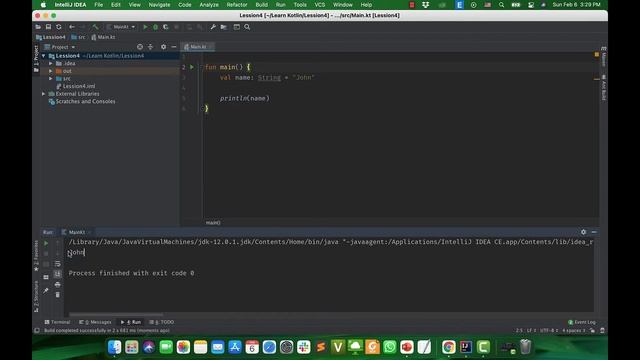The height and width of the screenshot is (360, 640).
Task: Click Collapse All icon in Project panel
Action: tap(151, 47)
